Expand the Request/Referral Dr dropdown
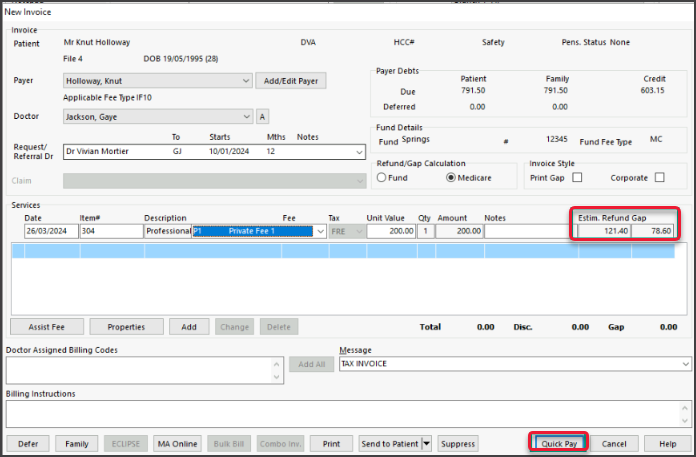This screenshot has height=457, width=696. pyautogui.click(x=359, y=152)
